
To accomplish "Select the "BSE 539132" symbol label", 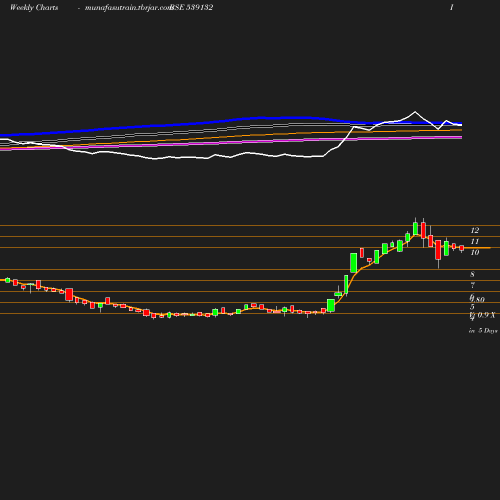I will pyautogui.click(x=192, y=8).
